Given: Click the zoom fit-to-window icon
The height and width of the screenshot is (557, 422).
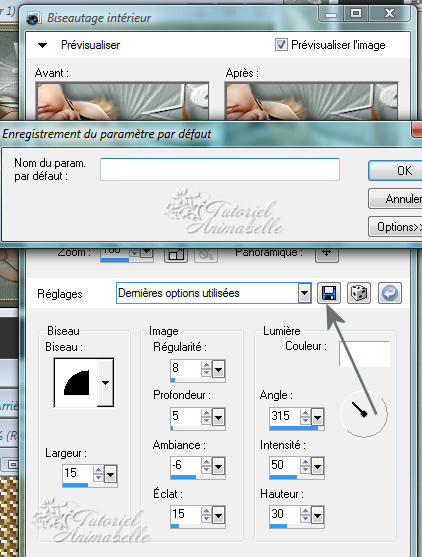Looking at the screenshot, I should (x=176, y=254).
